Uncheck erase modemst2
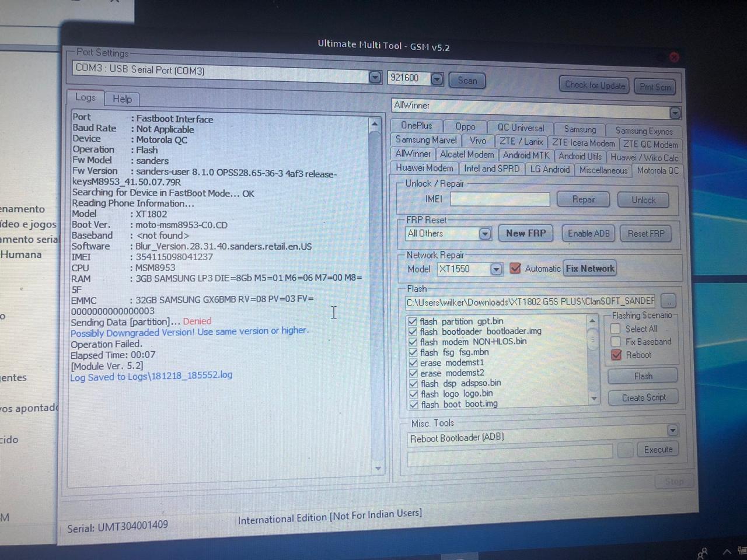Screen dimensions: 747x560 coord(413,373)
